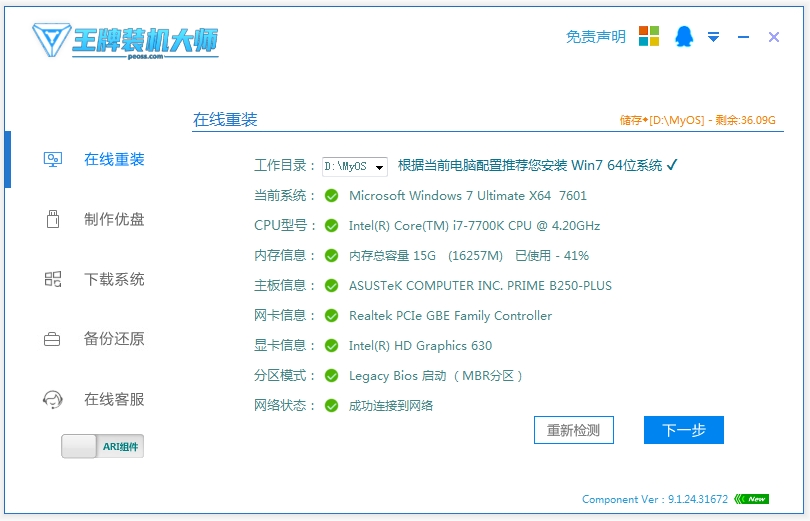This screenshot has height=521, width=810.
Task: Toggle the ARI组件 switch
Action: point(102,446)
